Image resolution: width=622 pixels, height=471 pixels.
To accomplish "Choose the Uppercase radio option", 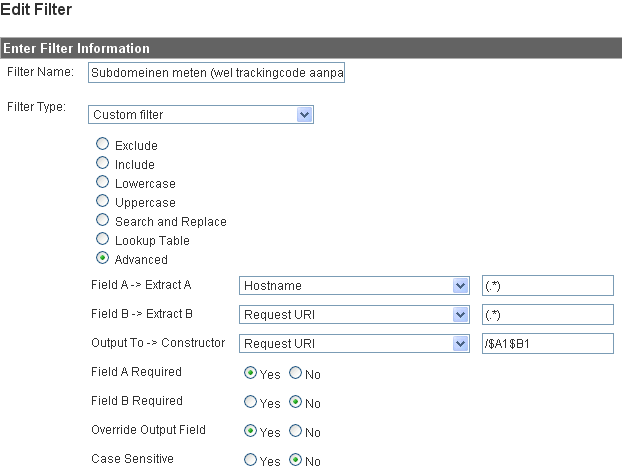I will (102, 201).
